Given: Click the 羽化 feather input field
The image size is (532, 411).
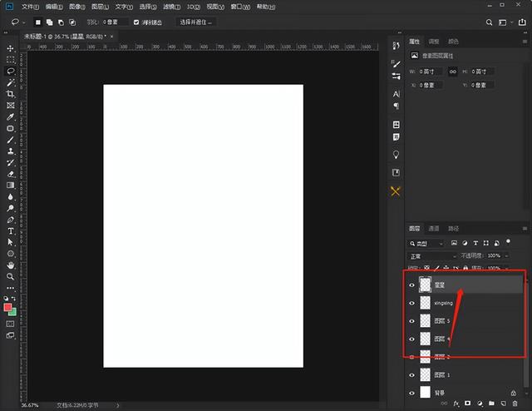Looking at the screenshot, I should click(114, 22).
